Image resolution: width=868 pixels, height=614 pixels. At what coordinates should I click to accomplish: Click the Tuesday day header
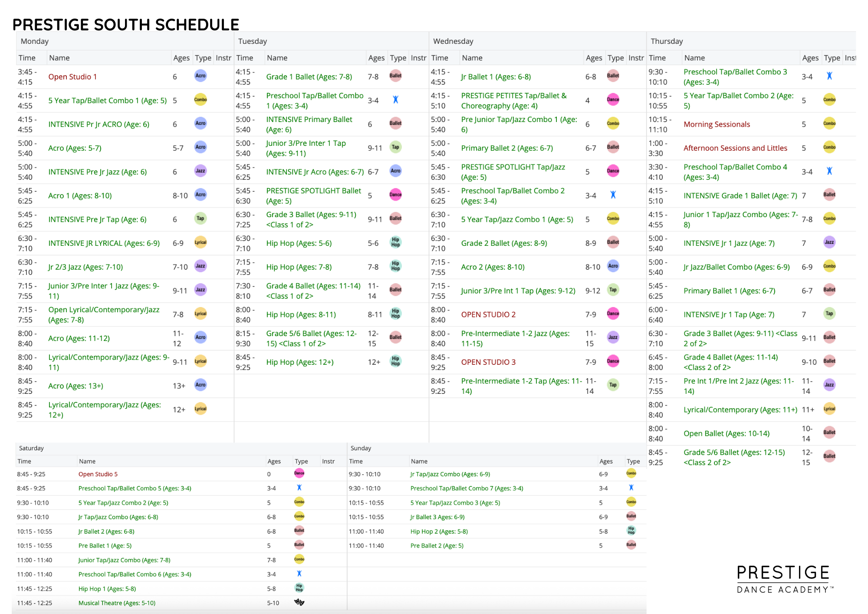tap(253, 41)
